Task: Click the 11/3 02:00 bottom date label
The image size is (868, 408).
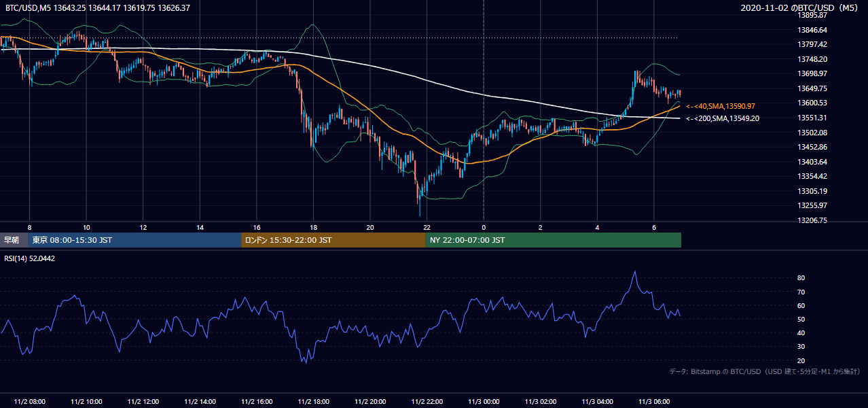Action: (541, 401)
